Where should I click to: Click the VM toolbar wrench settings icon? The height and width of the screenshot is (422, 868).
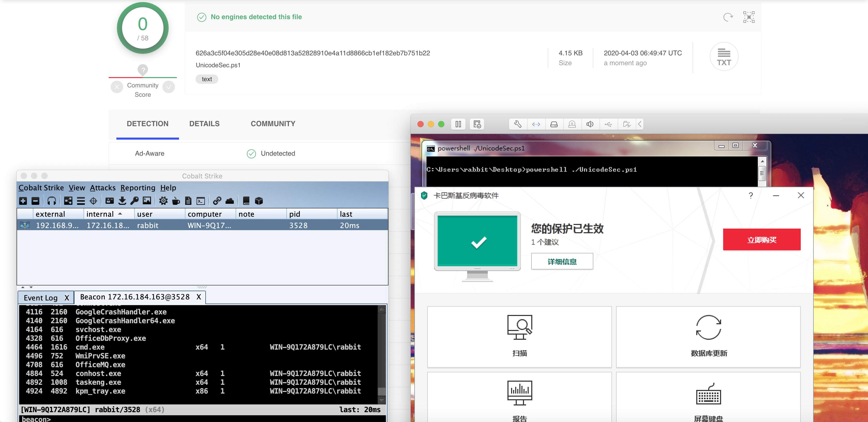518,124
